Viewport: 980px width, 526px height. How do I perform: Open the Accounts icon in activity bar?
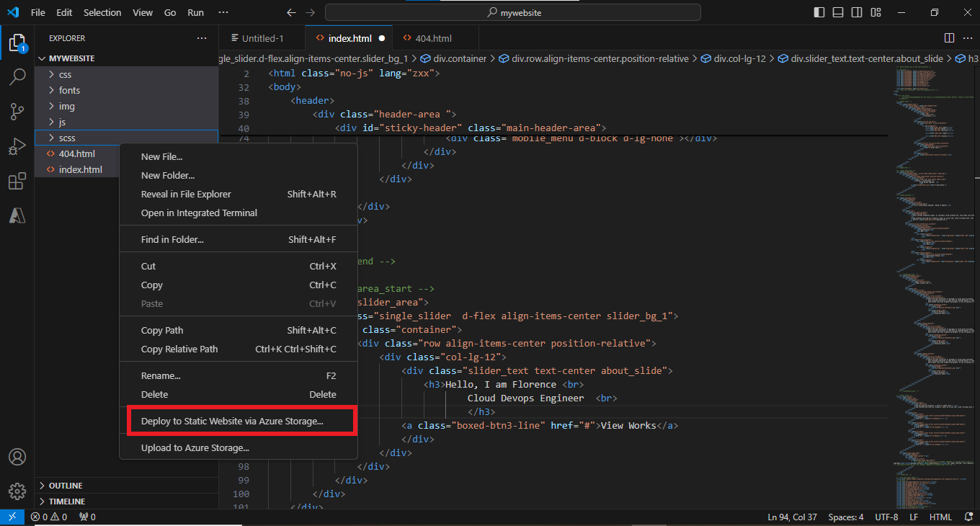[17, 458]
